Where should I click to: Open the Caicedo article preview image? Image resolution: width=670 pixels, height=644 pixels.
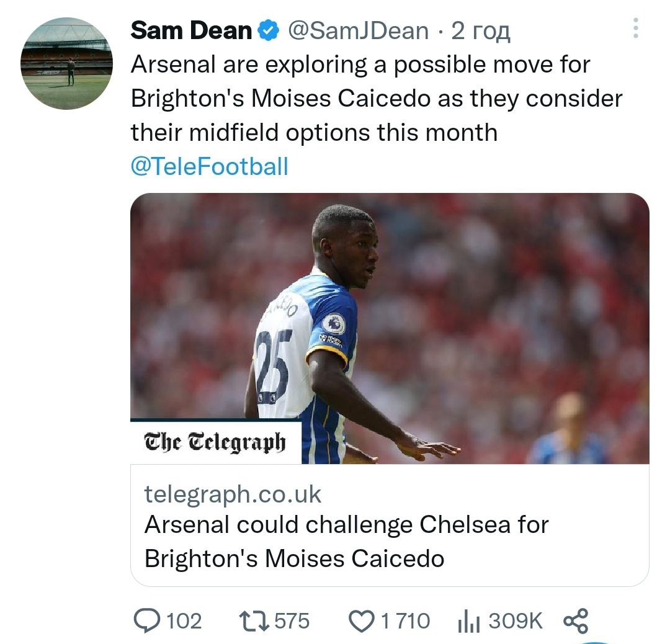pyautogui.click(x=390, y=328)
